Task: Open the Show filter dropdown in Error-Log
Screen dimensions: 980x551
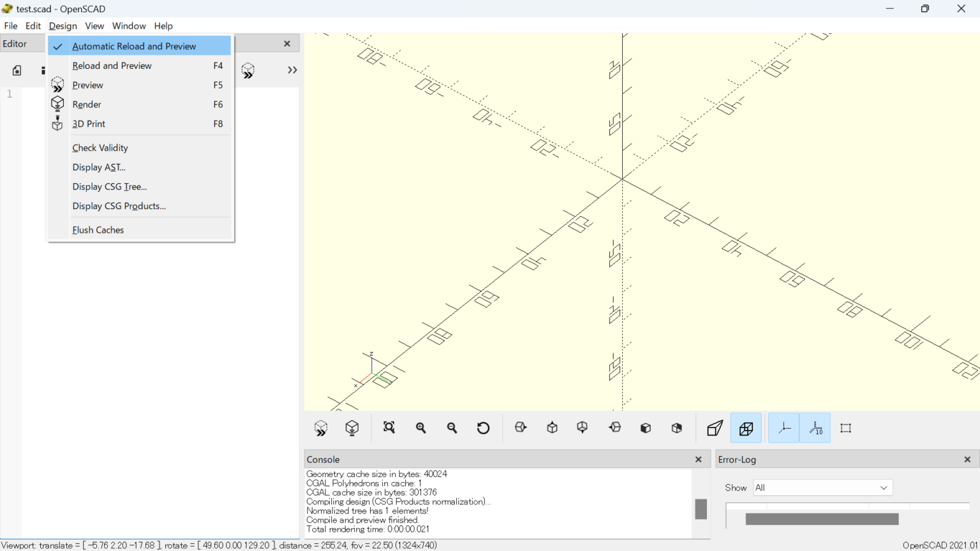Action: click(x=822, y=487)
